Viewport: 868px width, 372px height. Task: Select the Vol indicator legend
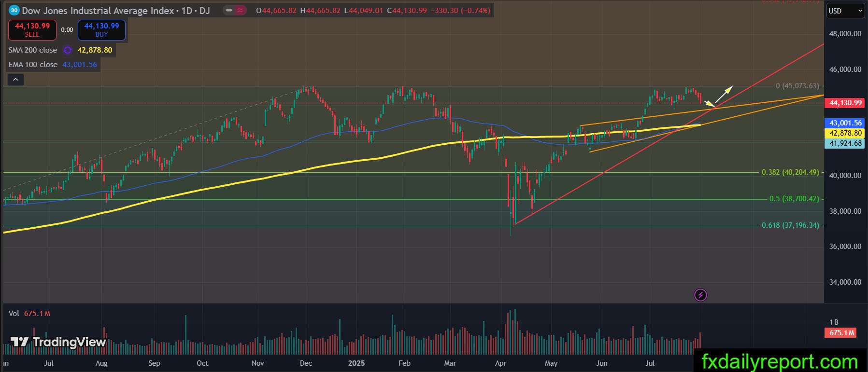pos(14,314)
